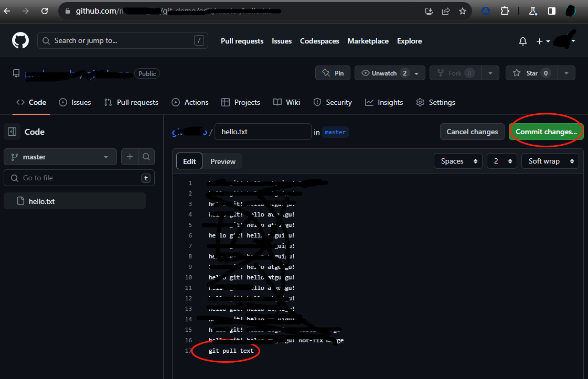Open the Soft wrap mode dropdown
This screenshot has height=379, width=588.
coord(550,161)
